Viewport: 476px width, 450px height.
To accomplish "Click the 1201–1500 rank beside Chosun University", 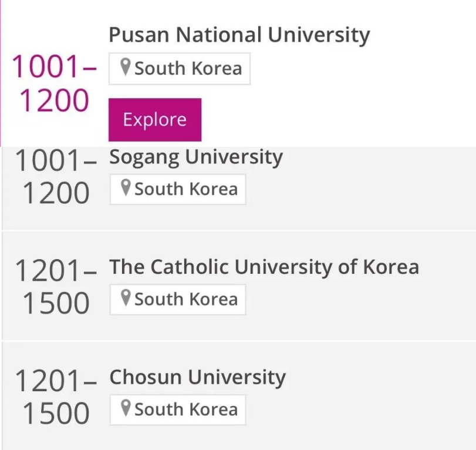I will click(56, 397).
